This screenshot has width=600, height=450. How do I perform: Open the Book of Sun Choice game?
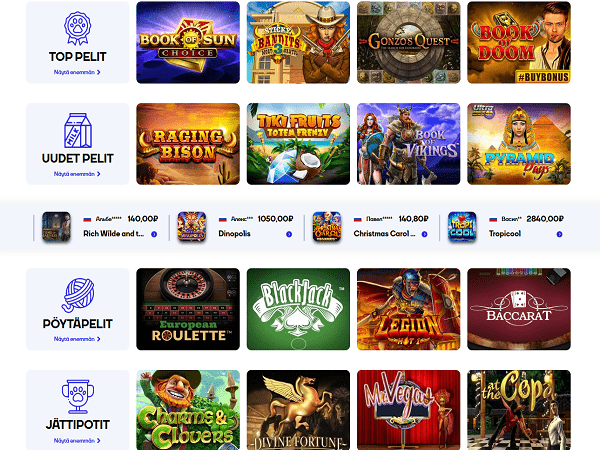pos(188,42)
